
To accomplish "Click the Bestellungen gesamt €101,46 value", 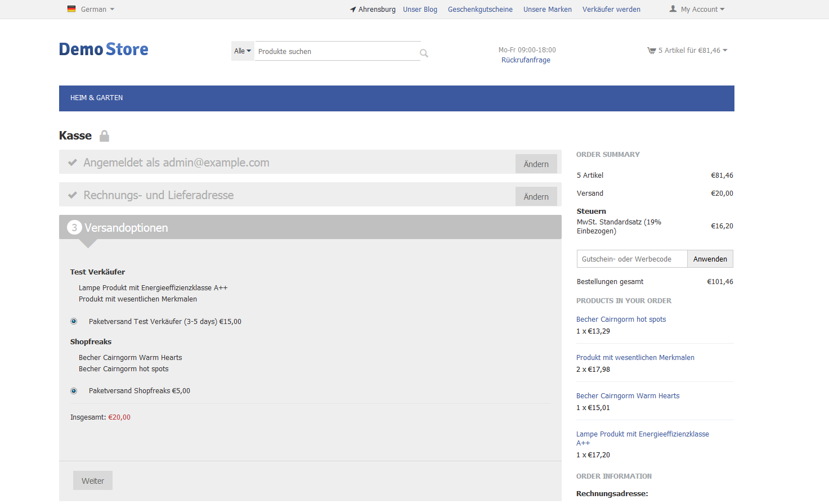I will coord(720,282).
